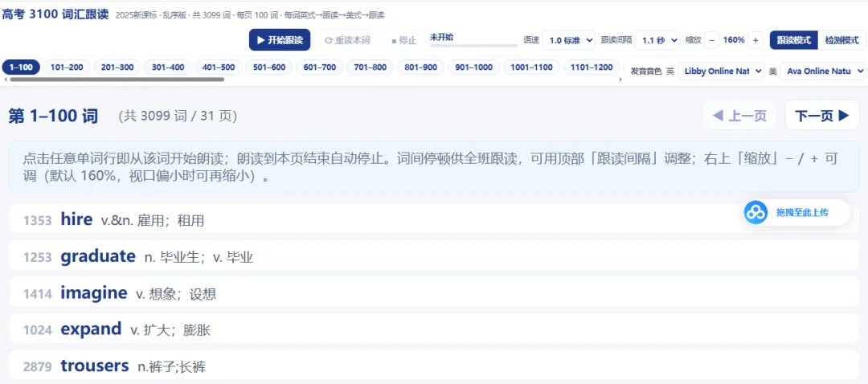Select the 901–1000 word range tab
This screenshot has height=384, width=868.
click(474, 67)
